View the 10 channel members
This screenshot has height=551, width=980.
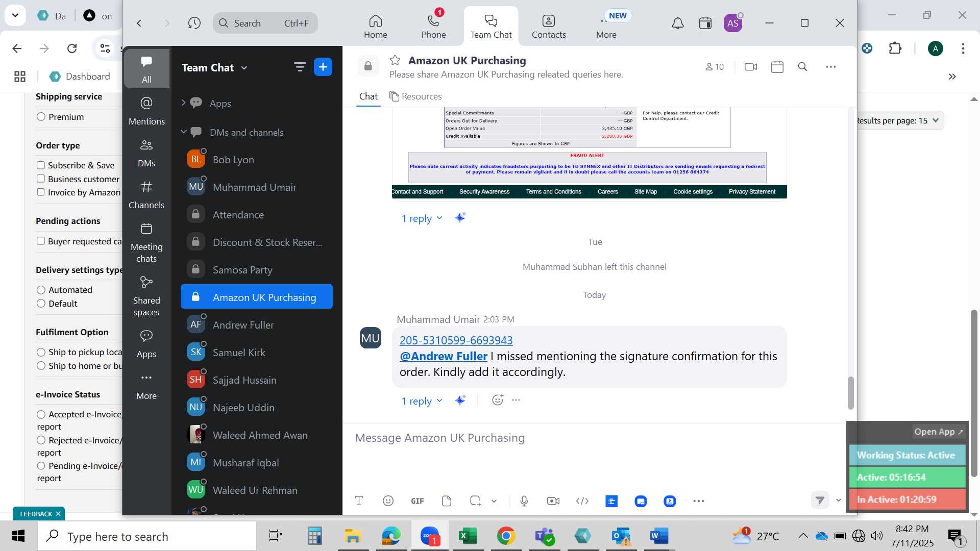pyautogui.click(x=715, y=67)
